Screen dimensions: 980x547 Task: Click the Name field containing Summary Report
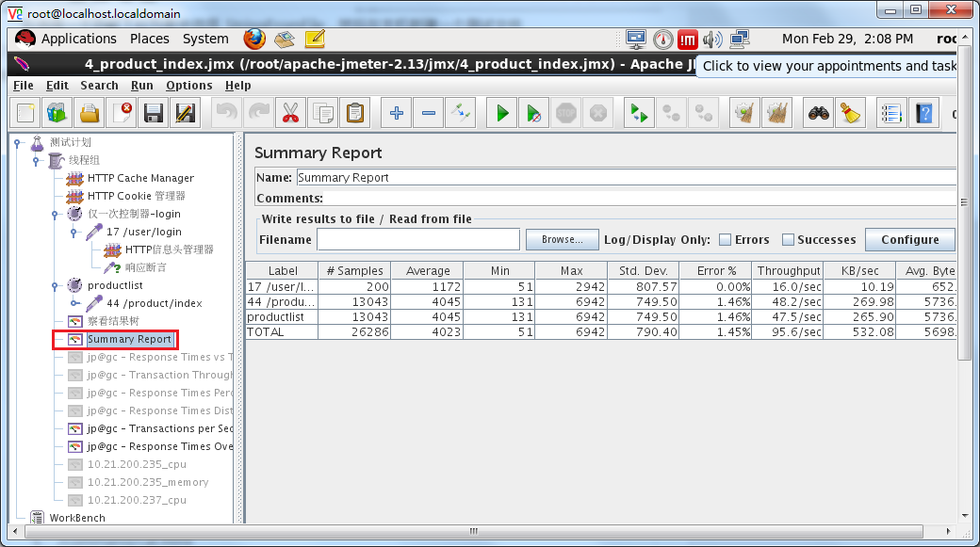[x=626, y=177]
